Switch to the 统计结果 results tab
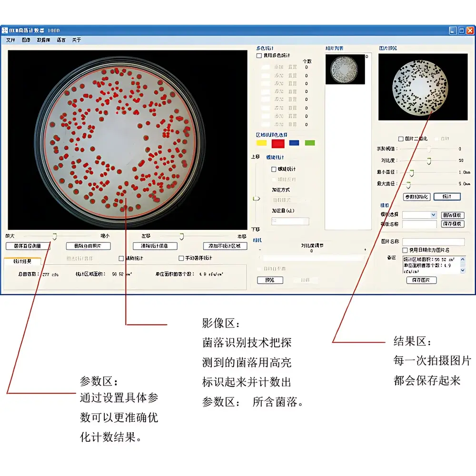The width and height of the screenshot is (476, 476). 23,260
